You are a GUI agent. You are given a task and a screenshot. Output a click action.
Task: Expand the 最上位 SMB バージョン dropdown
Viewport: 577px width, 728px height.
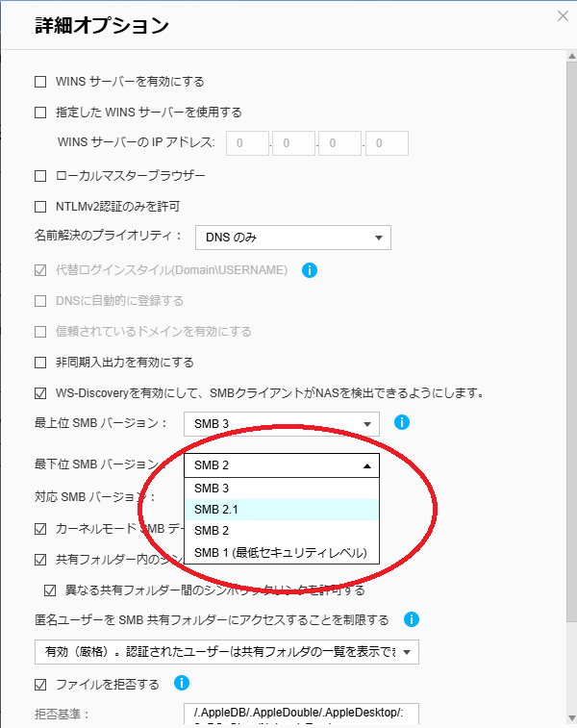coord(282,424)
